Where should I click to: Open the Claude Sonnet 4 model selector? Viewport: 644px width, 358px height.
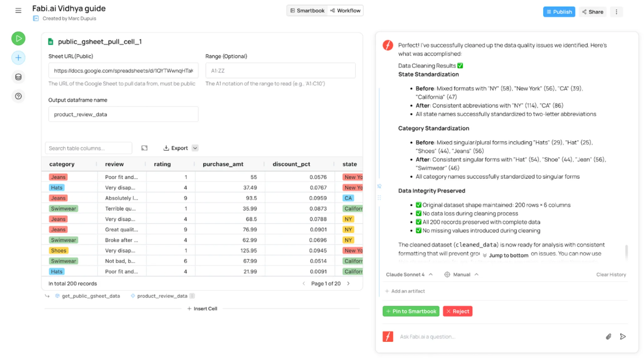click(x=409, y=275)
